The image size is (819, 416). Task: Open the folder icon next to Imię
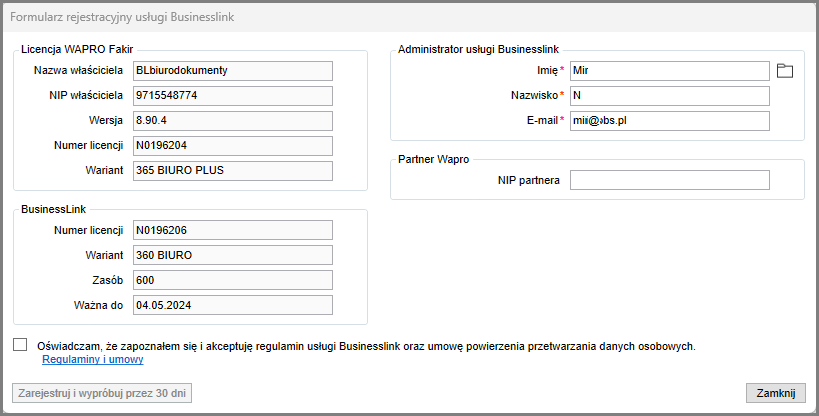coord(785,71)
